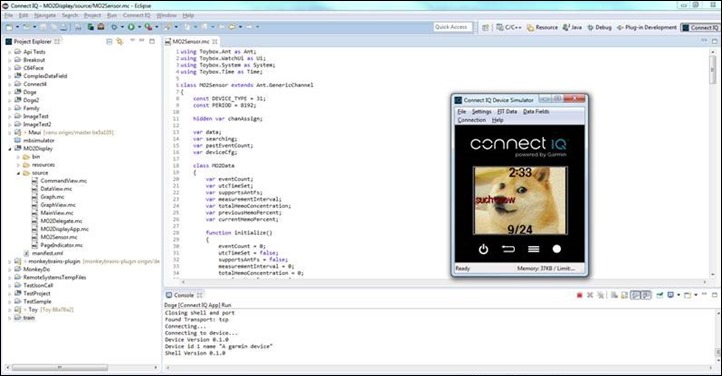The width and height of the screenshot is (722, 376).
Task: Open the Connect IQ menu in Eclipse
Action: [x=136, y=15]
